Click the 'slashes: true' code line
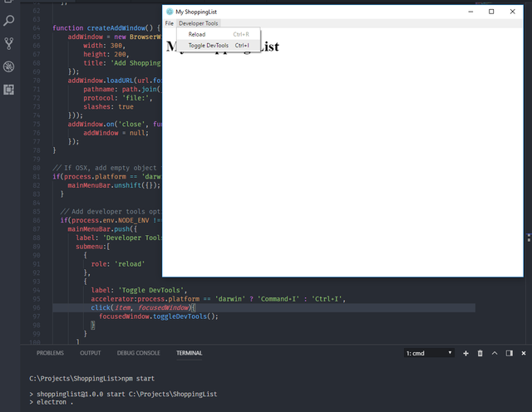532x412 pixels. [108, 107]
